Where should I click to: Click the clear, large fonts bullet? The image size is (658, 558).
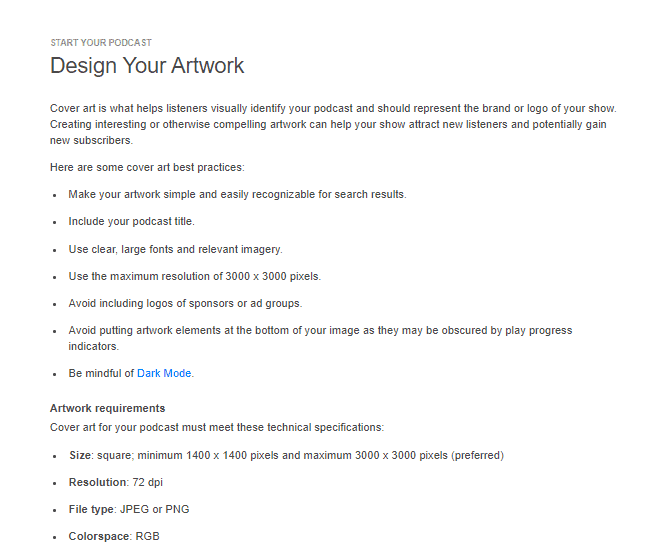coord(175,248)
